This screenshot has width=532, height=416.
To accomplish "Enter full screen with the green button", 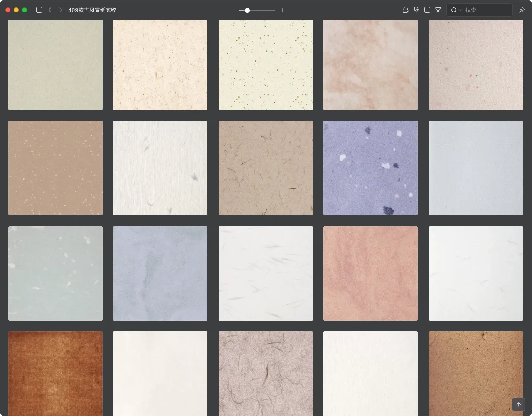I will point(25,10).
